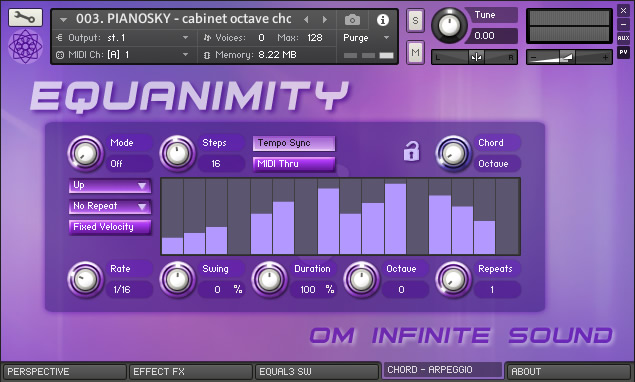Mute the instrument with M button

(x=415, y=52)
